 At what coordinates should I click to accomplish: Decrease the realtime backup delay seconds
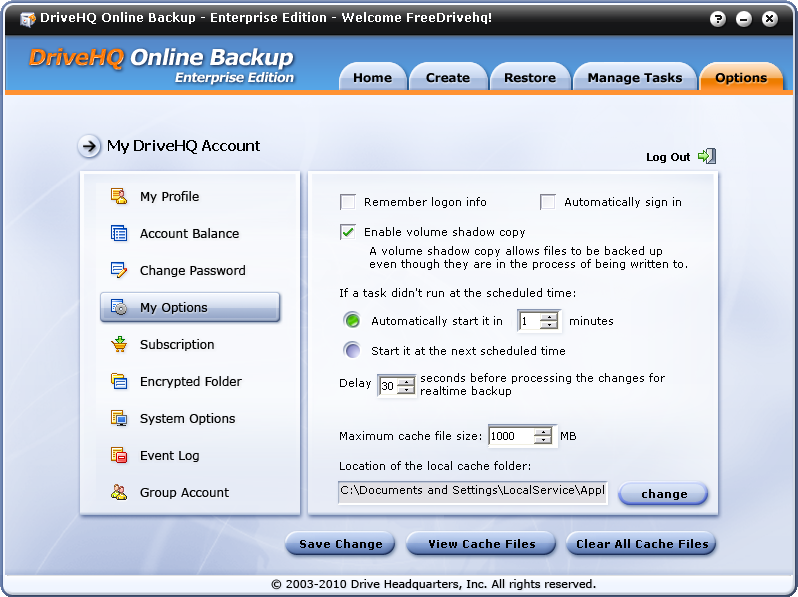[x=406, y=390]
